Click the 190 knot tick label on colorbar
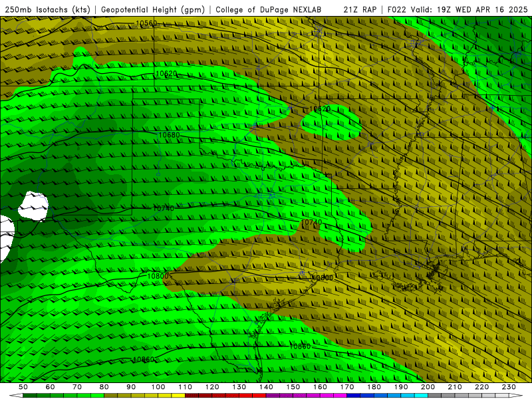The height and width of the screenshot is (399, 532). coord(401,387)
